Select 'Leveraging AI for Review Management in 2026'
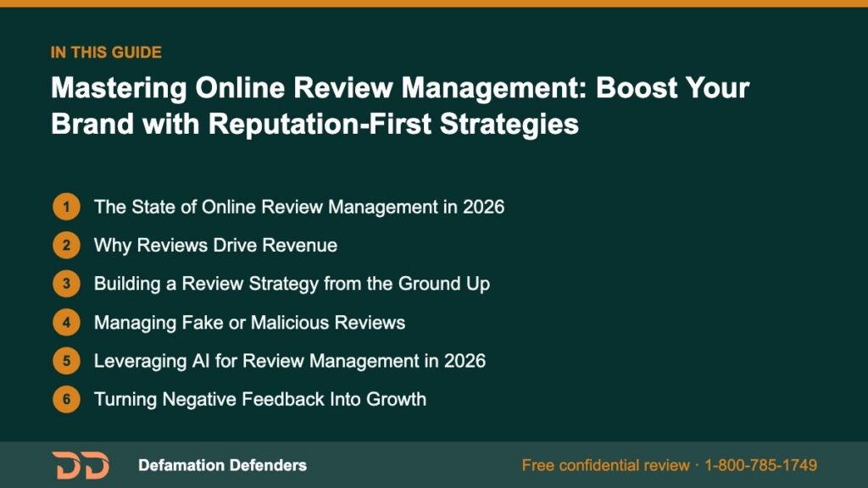Image resolution: width=868 pixels, height=488 pixels. click(x=290, y=361)
